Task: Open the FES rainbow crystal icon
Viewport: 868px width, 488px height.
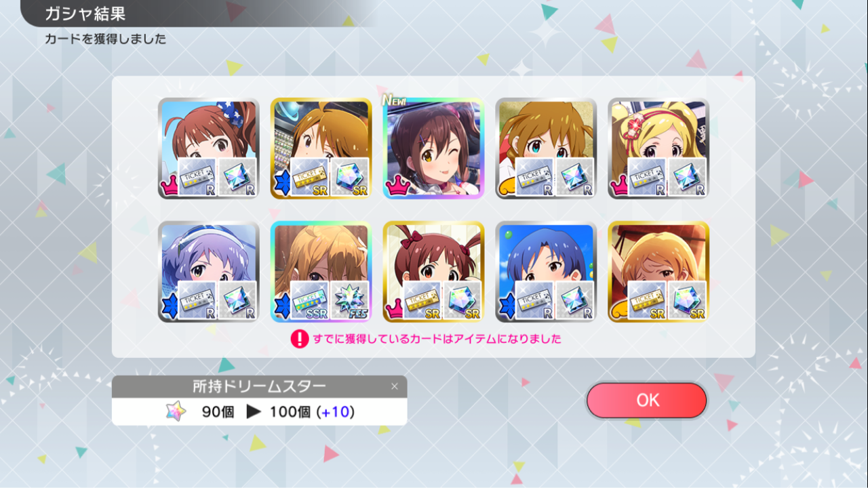Action: pyautogui.click(x=350, y=300)
